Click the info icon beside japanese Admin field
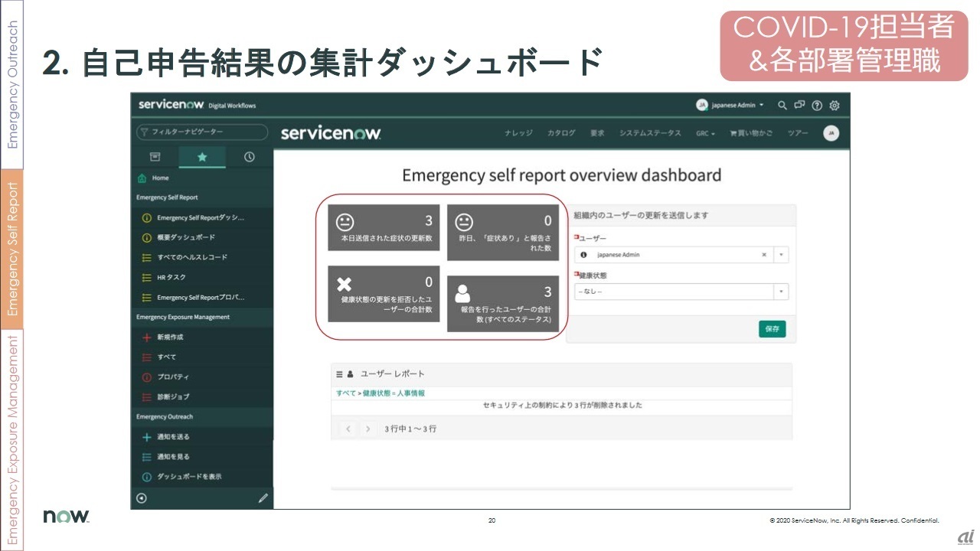 584,255
